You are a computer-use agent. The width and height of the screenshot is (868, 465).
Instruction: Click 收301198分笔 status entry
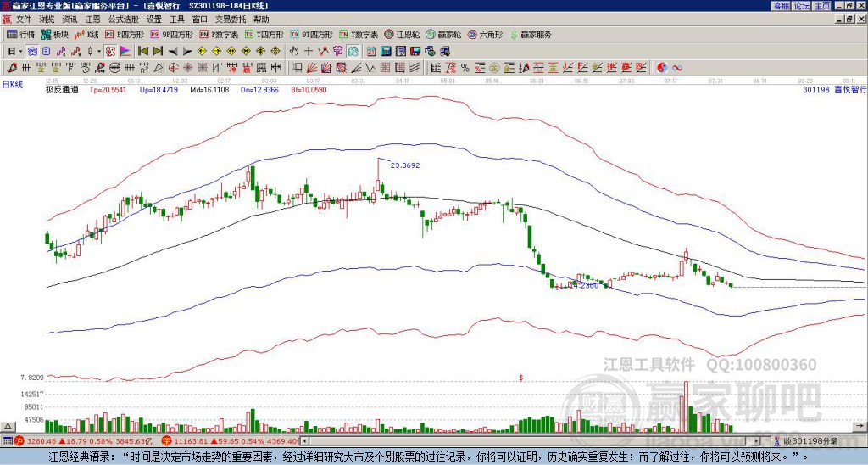(x=810, y=441)
